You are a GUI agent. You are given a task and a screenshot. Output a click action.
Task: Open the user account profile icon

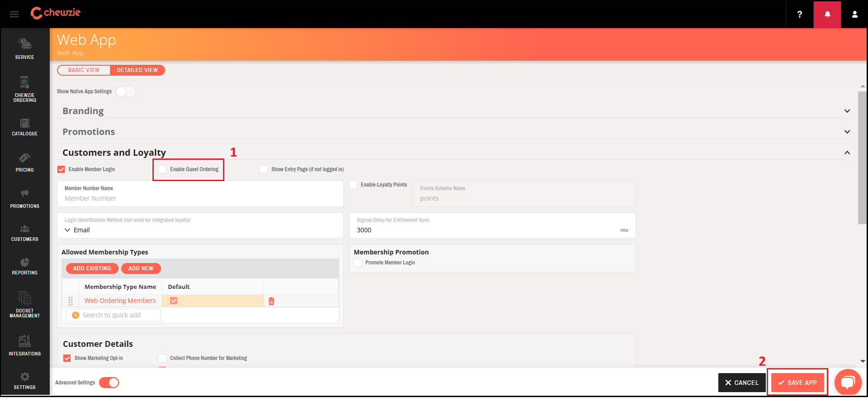(x=855, y=14)
